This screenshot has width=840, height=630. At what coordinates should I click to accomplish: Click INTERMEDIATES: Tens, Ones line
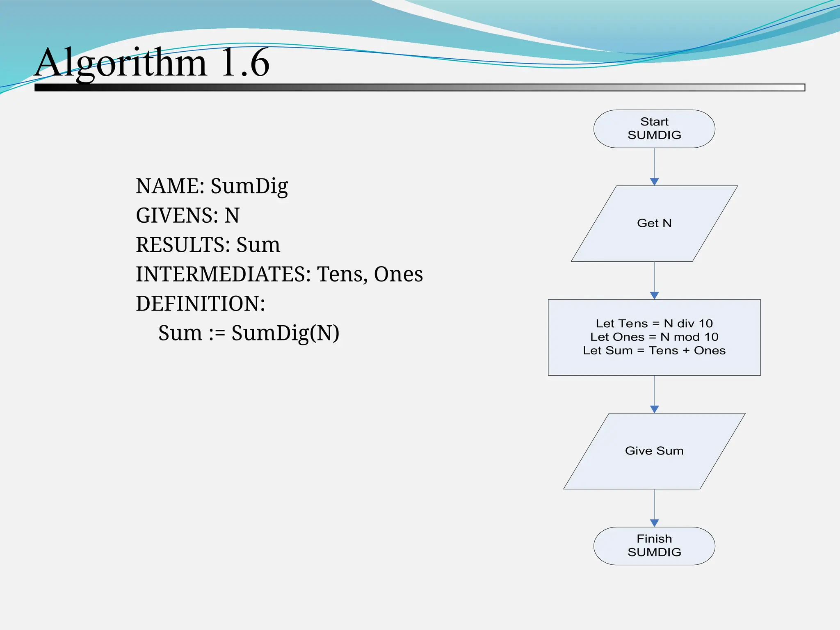click(279, 274)
